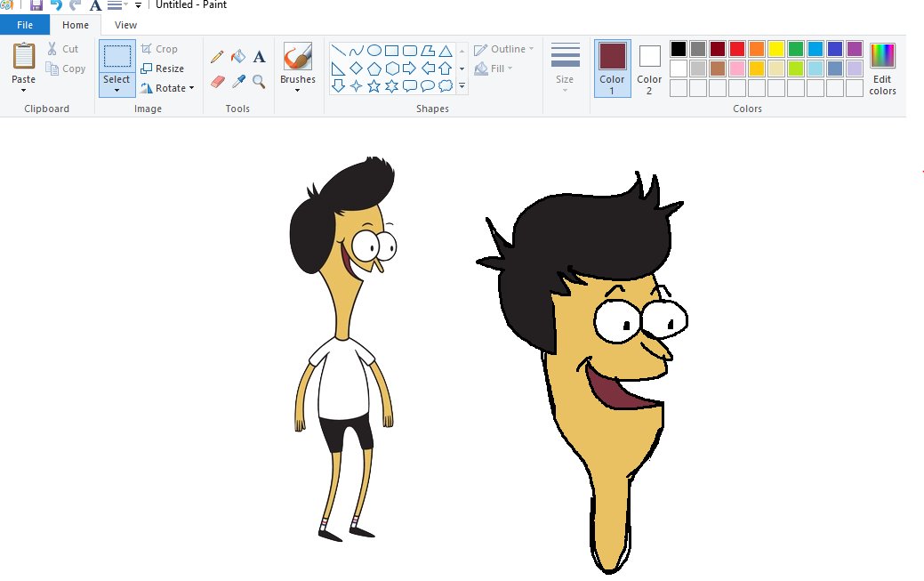Image resolution: width=924 pixels, height=581 pixels.
Task: Pick the yellow color swatch
Action: pyautogui.click(x=776, y=49)
